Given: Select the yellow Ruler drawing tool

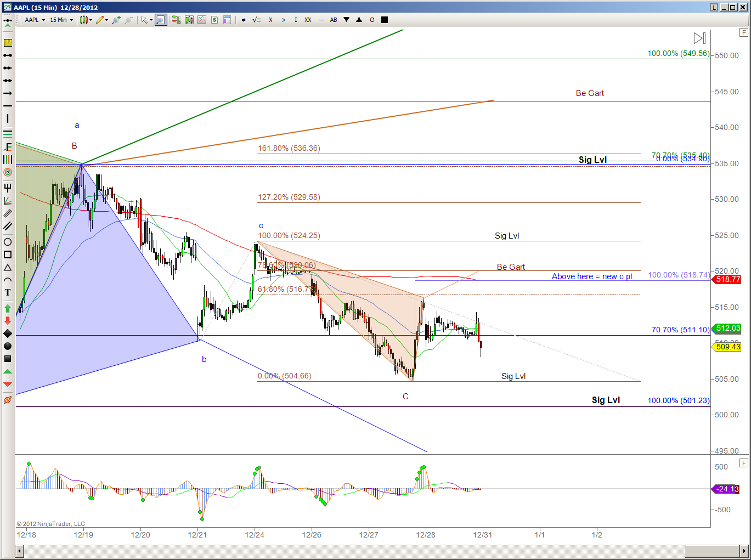Looking at the screenshot, I should pos(8,43).
